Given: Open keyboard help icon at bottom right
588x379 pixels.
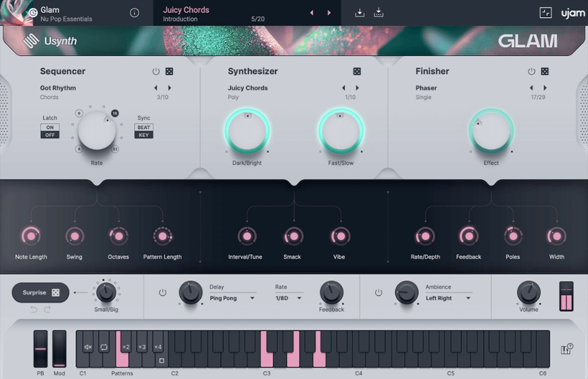Looking at the screenshot, I should point(566,350).
